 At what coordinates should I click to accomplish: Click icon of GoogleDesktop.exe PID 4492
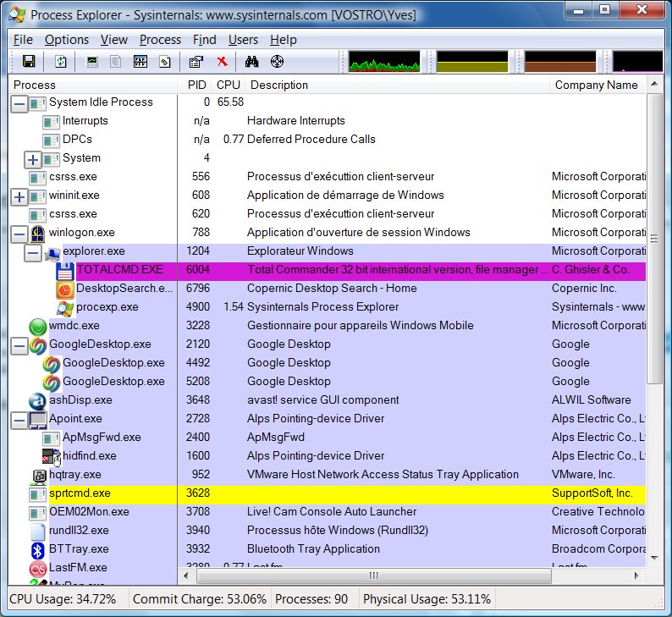point(52,364)
